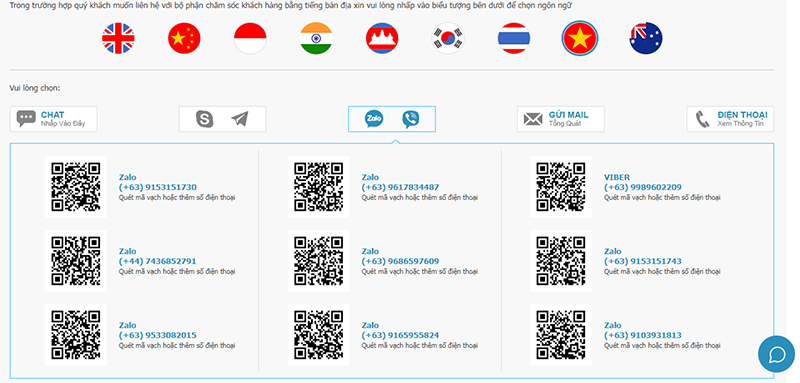Choose the China flag language
800x383 pixels.
184,38
